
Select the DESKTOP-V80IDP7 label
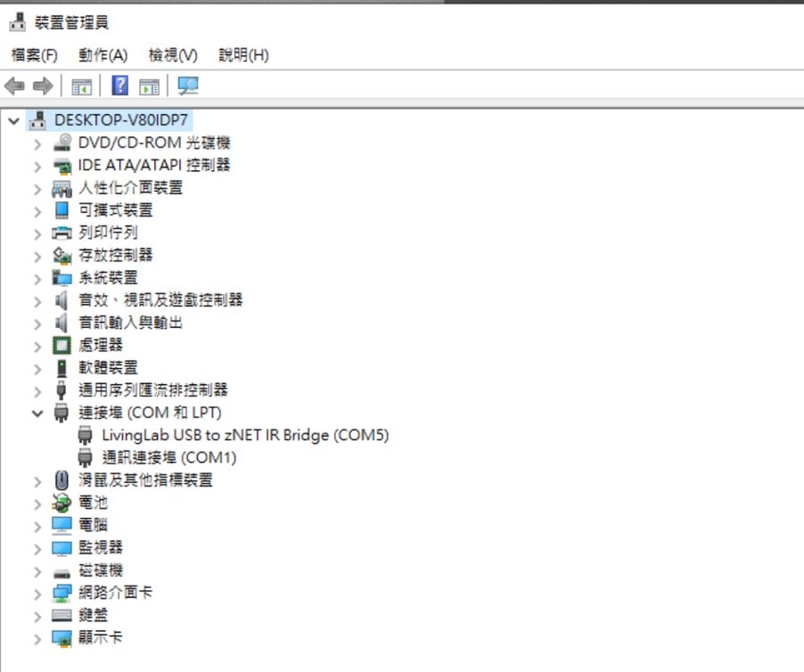coord(121,120)
